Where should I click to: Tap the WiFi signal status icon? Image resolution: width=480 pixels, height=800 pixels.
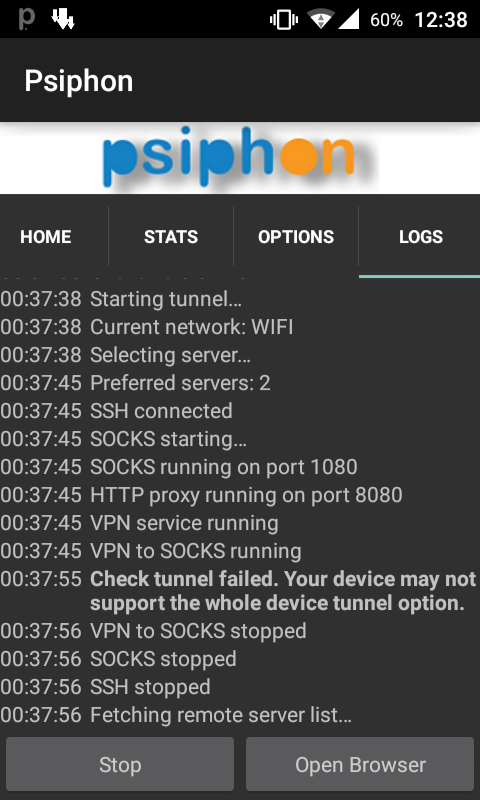point(320,20)
